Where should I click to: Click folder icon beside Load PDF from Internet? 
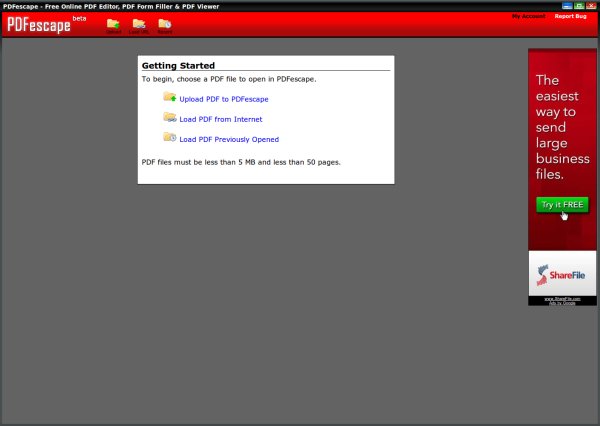pos(170,117)
